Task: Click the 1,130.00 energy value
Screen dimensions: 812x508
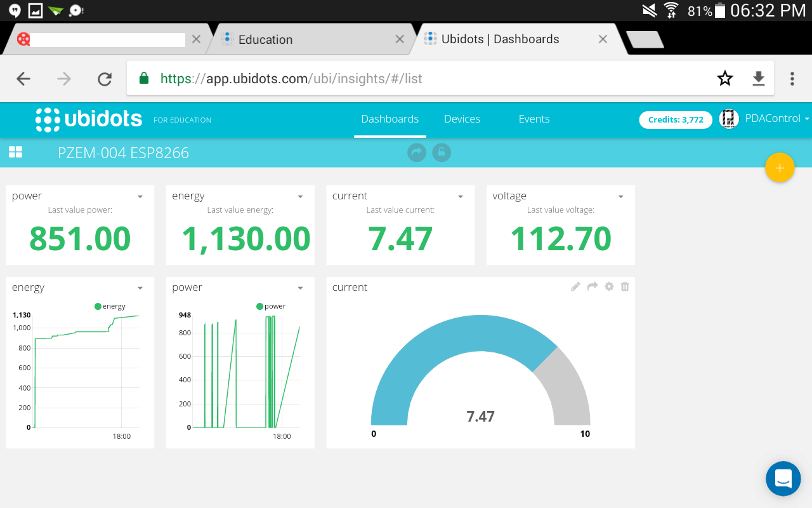Action: coord(246,239)
